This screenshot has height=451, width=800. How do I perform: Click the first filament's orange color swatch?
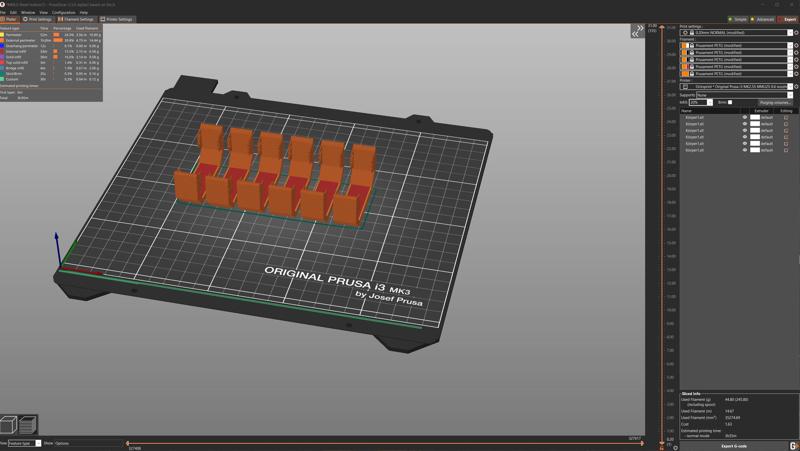685,45
